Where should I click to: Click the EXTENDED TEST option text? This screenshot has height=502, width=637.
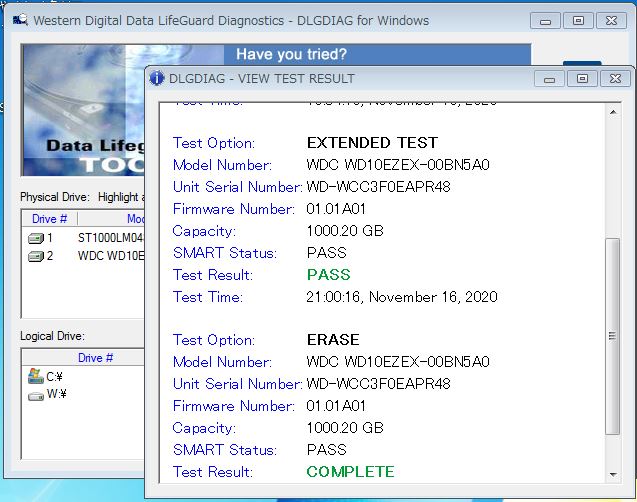click(372, 143)
